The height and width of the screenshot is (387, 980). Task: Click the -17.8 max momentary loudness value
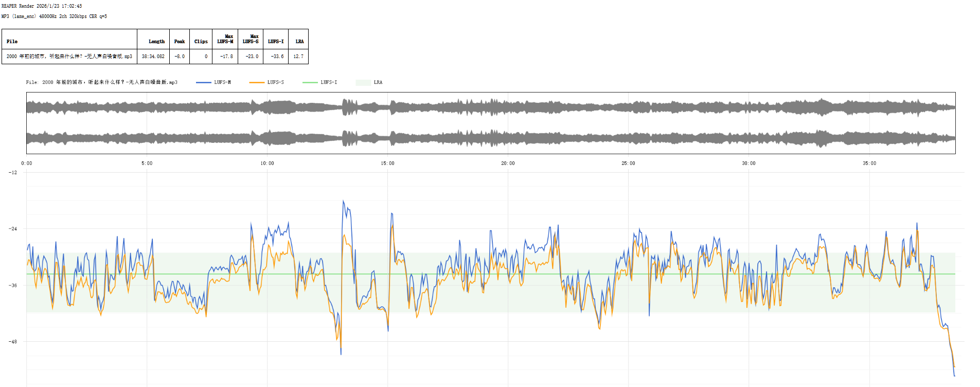point(226,57)
